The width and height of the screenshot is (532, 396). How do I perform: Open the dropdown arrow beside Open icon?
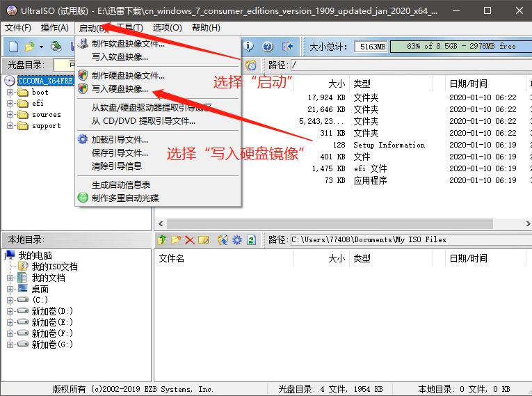tap(42, 47)
